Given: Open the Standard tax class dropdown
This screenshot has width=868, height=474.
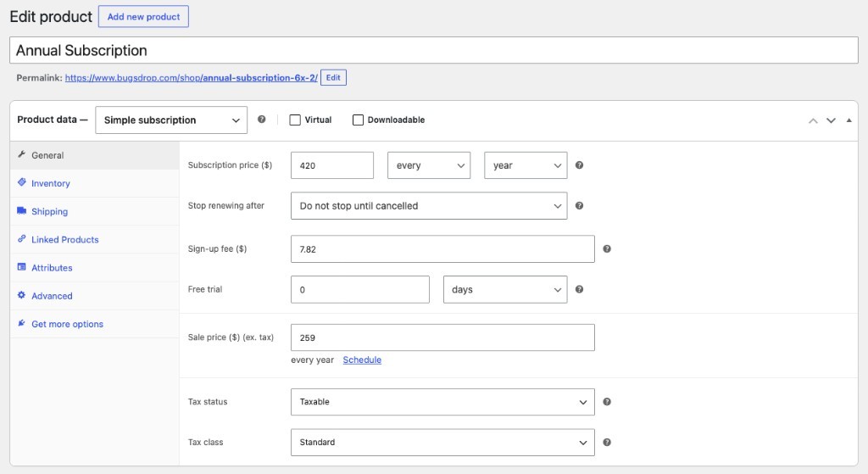Looking at the screenshot, I should [442, 442].
